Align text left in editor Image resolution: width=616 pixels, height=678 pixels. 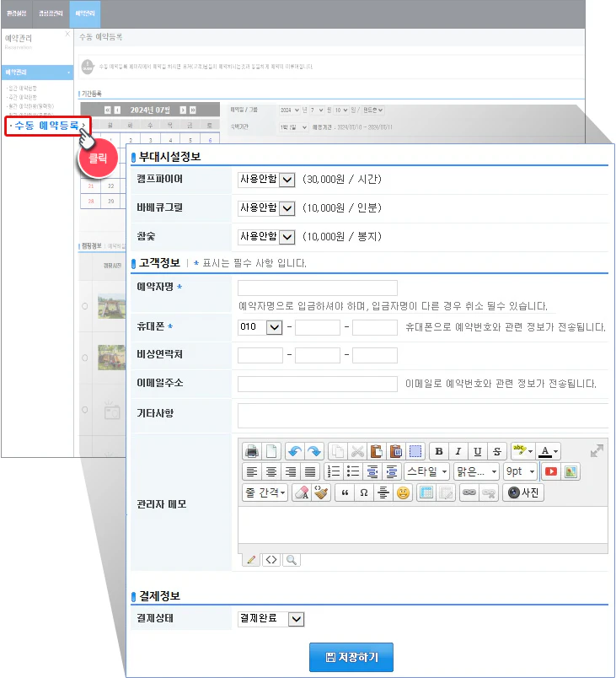252,471
